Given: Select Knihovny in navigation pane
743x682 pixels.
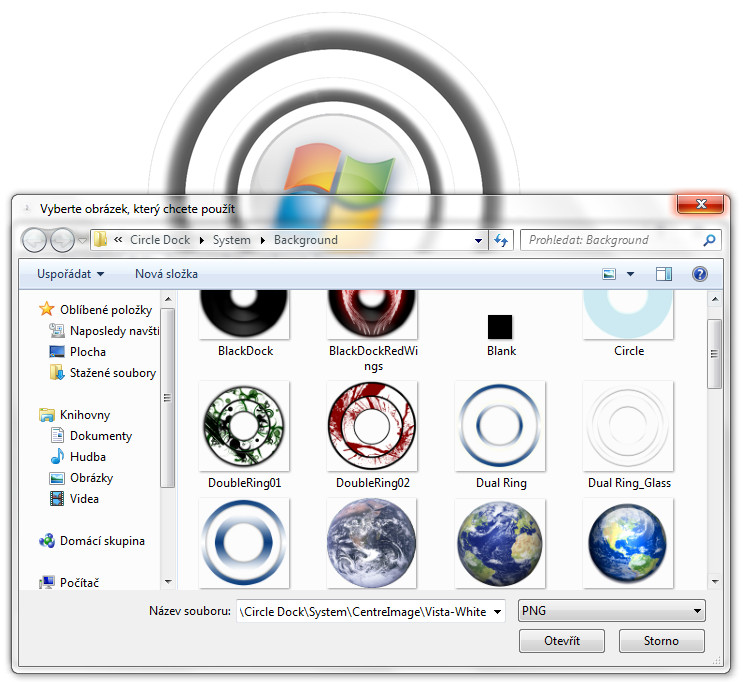Looking at the screenshot, I should (x=74, y=415).
